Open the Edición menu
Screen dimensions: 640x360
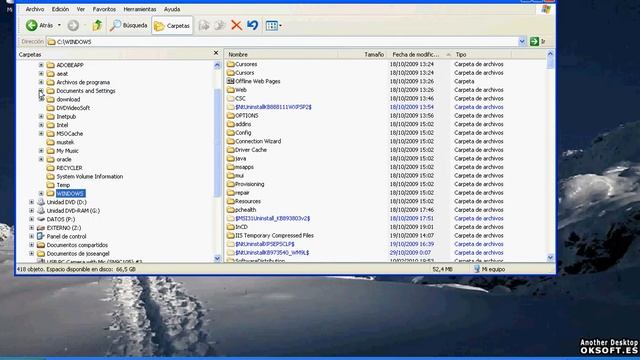pyautogui.click(x=60, y=9)
